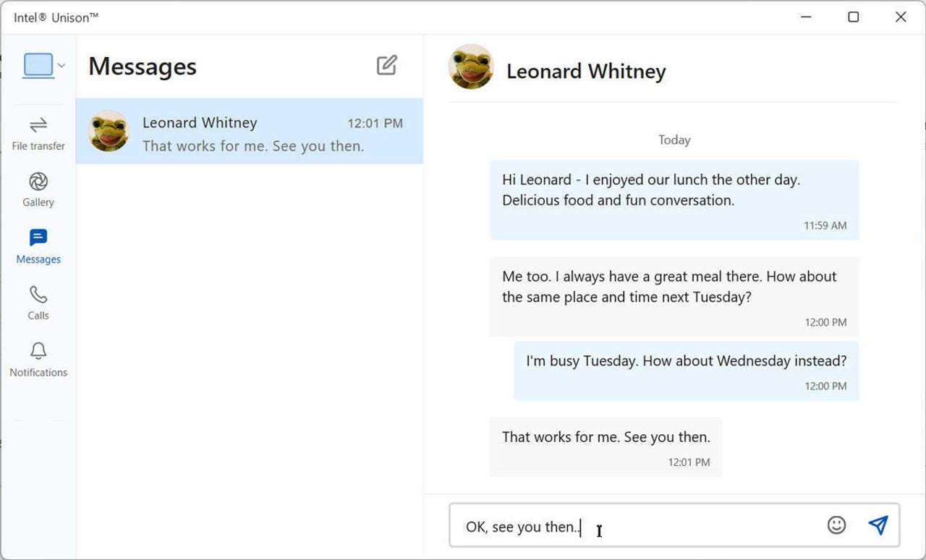Click the Leonard Whitney header name
926x560 pixels.
point(586,72)
